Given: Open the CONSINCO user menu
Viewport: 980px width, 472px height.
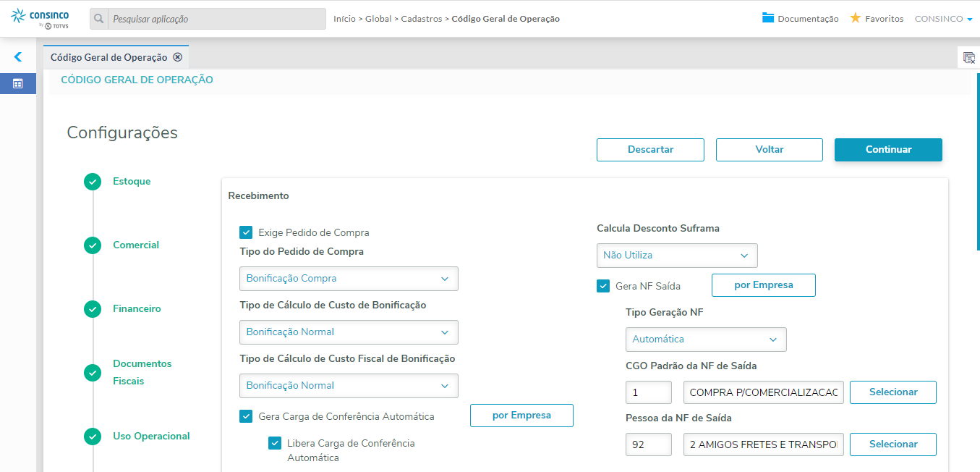Looking at the screenshot, I should [943, 19].
